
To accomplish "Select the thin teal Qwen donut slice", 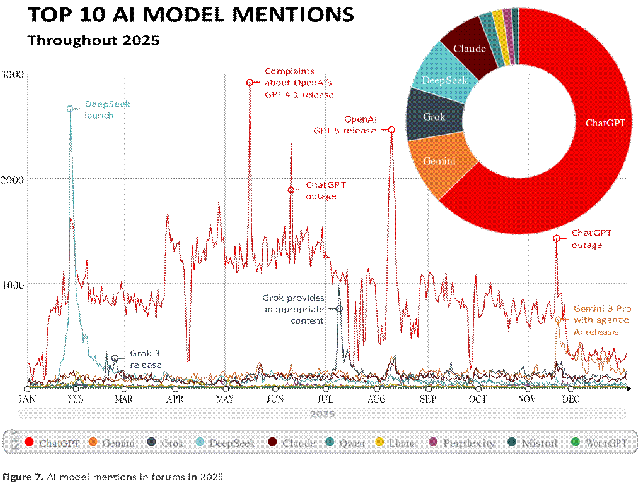I will pos(490,40).
